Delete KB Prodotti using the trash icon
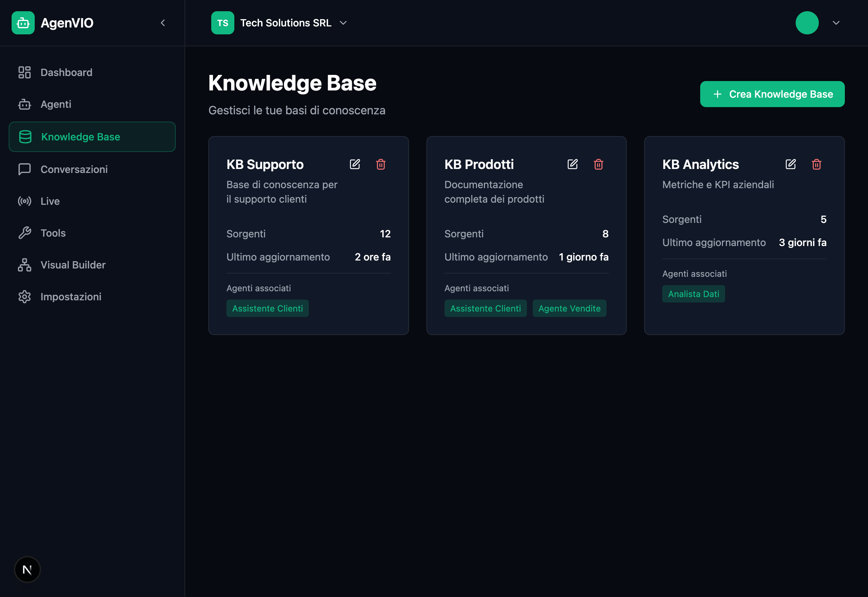This screenshot has height=597, width=868. 598,164
